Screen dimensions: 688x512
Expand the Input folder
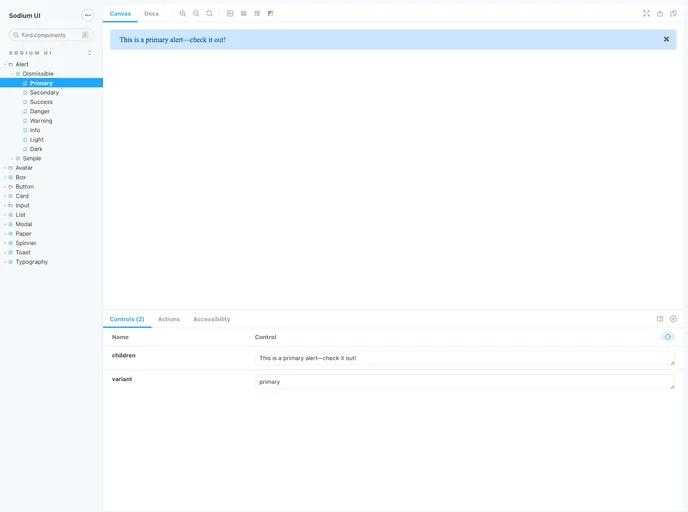tap(22, 205)
